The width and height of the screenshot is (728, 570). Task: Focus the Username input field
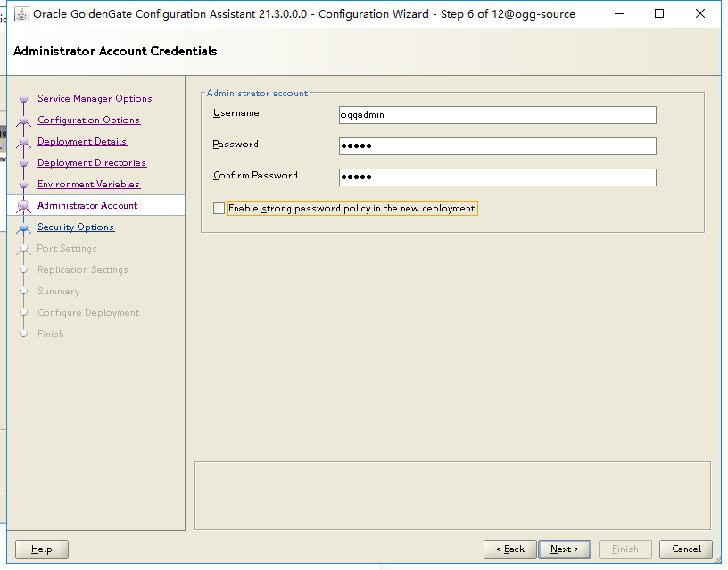tap(497, 115)
